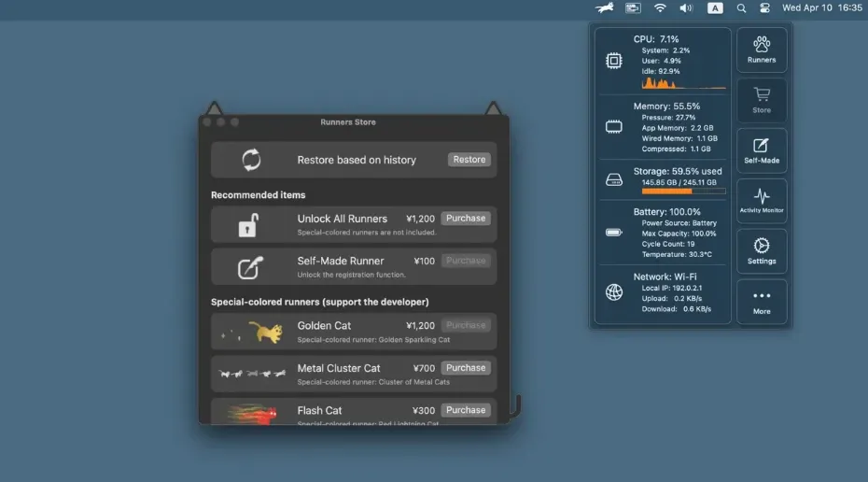Click 'Restore based on history' text
The width and height of the screenshot is (868, 482).
[357, 160]
